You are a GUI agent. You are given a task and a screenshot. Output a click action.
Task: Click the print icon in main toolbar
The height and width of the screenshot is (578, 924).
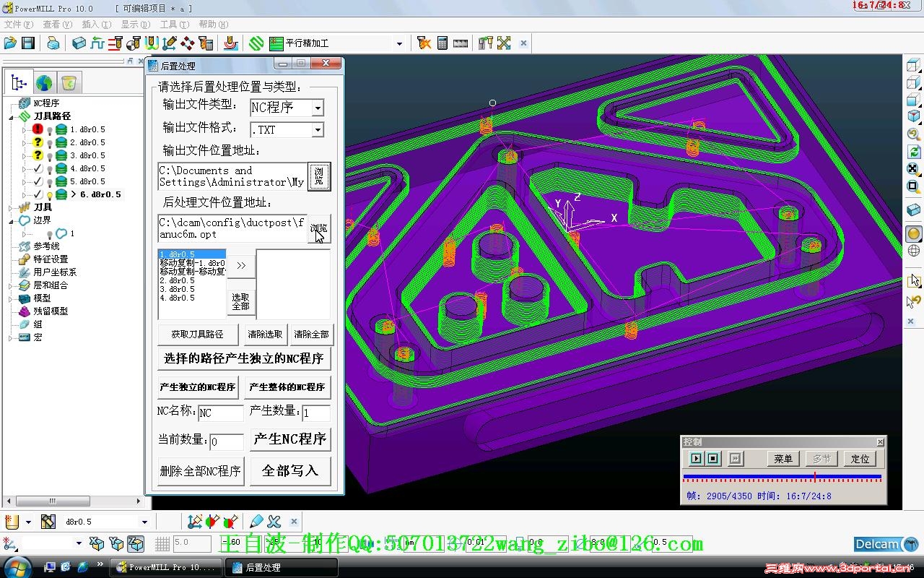point(53,43)
